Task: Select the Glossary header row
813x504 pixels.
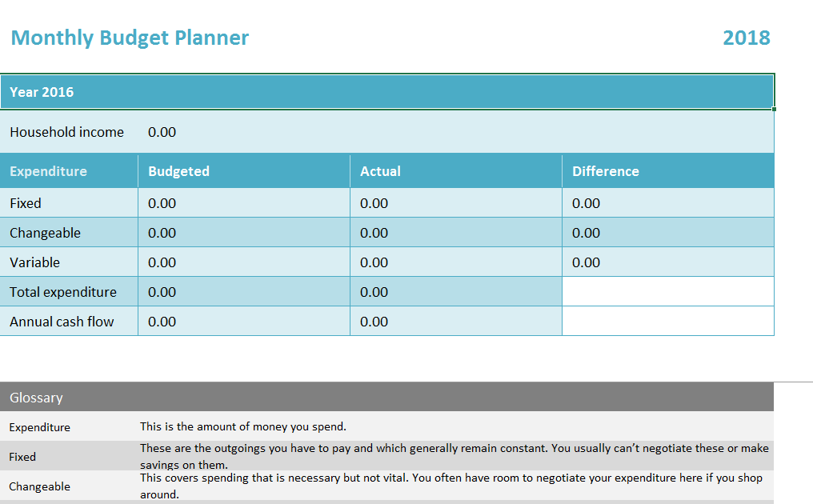Action: pyautogui.click(x=386, y=397)
